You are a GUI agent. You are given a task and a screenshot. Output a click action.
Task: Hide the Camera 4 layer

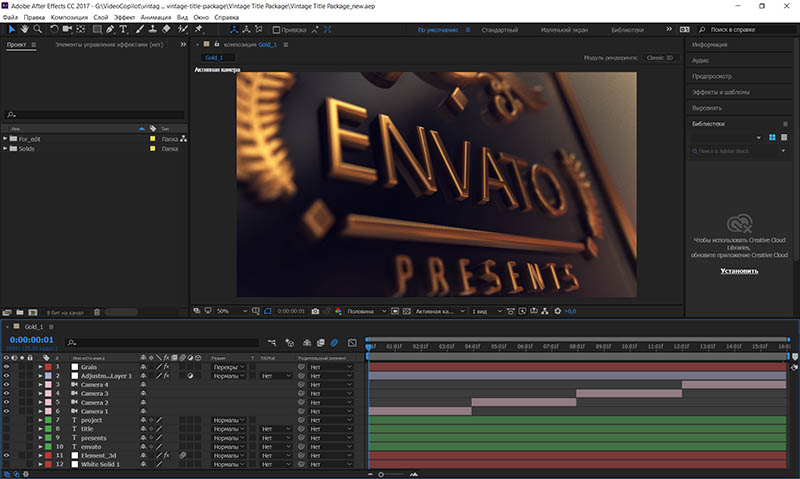pyautogui.click(x=6, y=385)
